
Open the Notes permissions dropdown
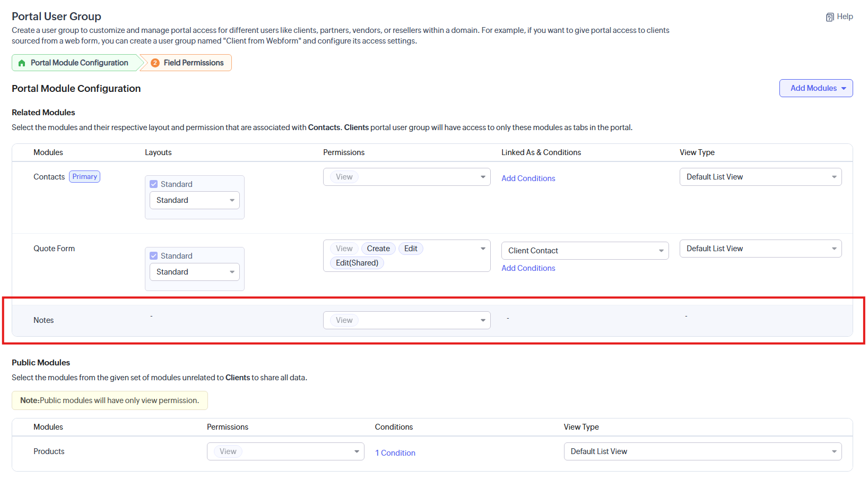click(406, 320)
